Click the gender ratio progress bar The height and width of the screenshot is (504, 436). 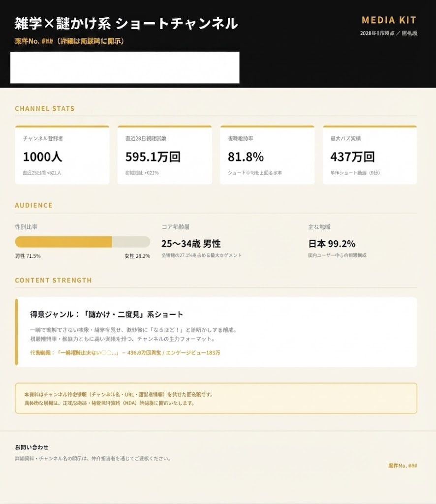click(x=82, y=242)
